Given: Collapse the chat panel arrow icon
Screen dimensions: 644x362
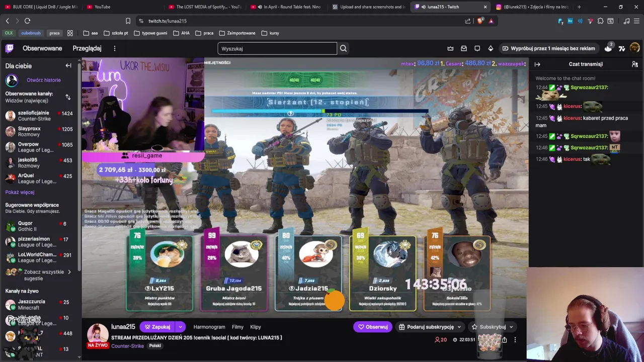Looking at the screenshot, I should 537,64.
